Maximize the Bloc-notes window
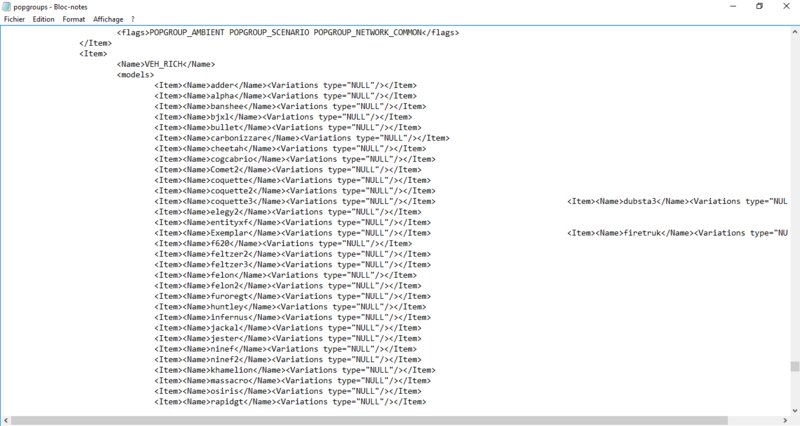The width and height of the screenshot is (800, 426). pyautogui.click(x=759, y=6)
